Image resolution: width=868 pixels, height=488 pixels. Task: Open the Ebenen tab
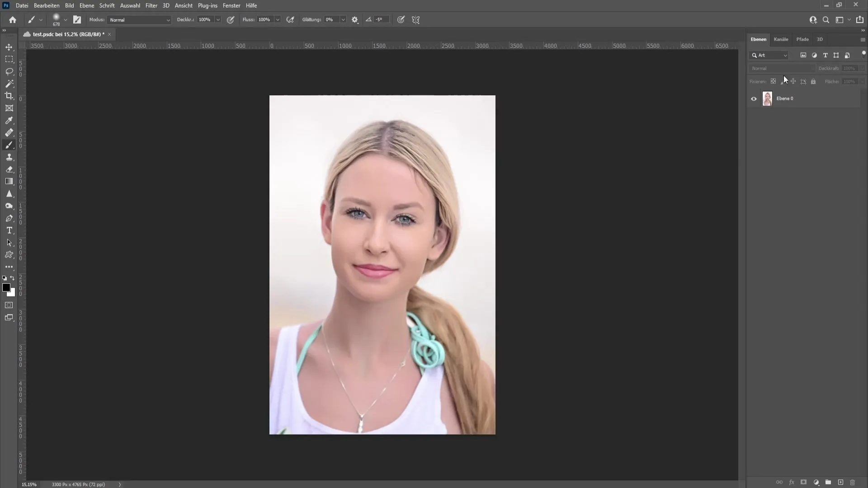(758, 39)
